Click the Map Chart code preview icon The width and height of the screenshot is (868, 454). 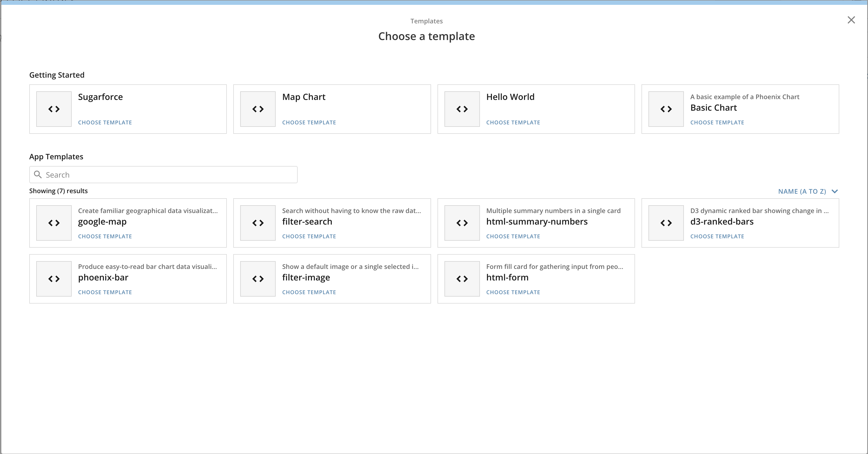click(x=258, y=109)
